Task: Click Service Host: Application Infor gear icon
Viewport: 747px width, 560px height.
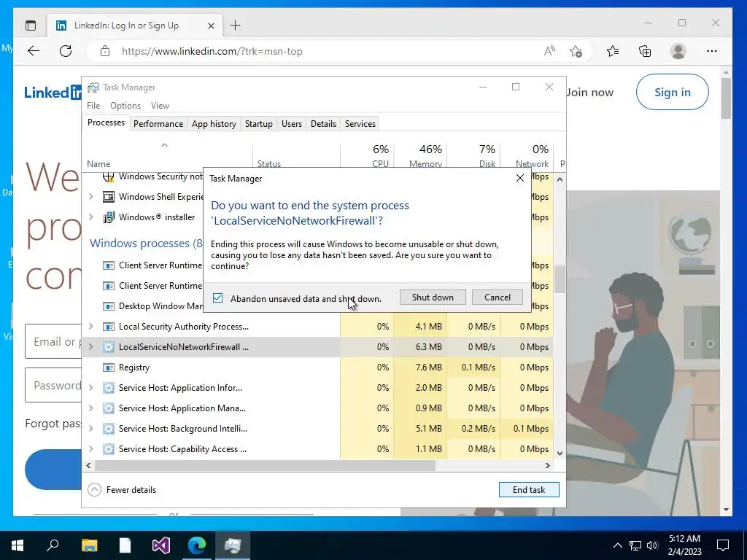Action: point(109,388)
